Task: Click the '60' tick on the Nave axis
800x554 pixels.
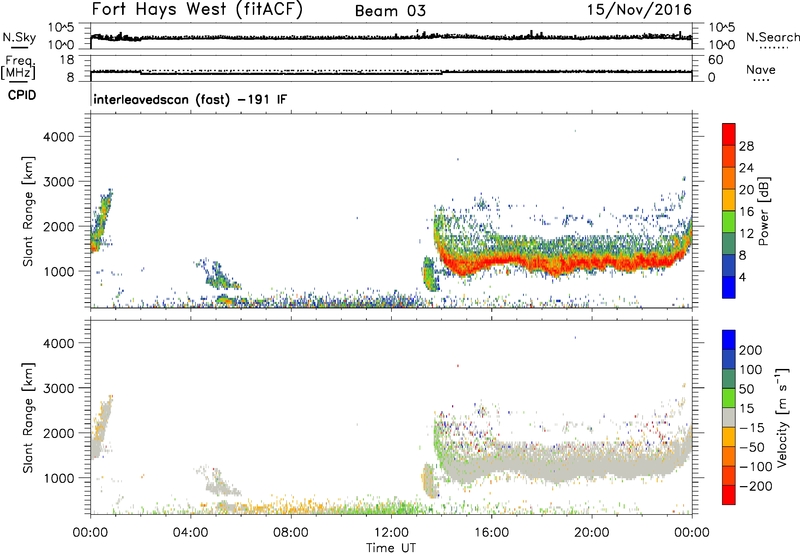Action: [715, 60]
